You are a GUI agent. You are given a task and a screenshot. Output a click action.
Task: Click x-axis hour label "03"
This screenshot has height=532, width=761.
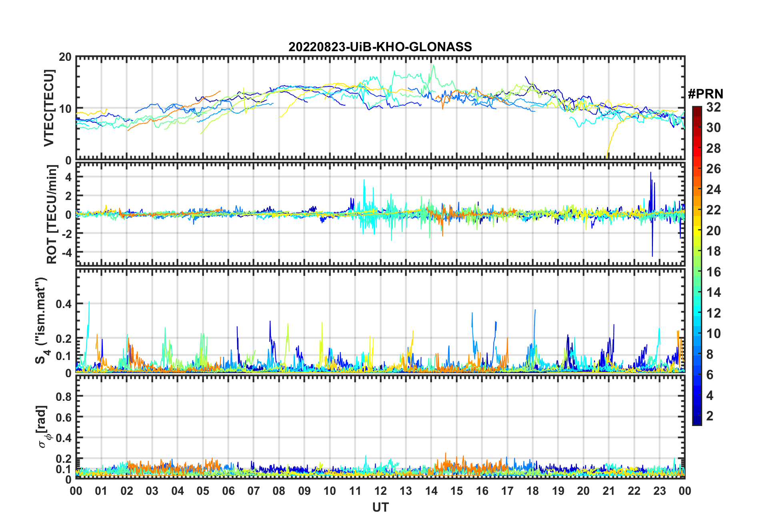(x=152, y=491)
